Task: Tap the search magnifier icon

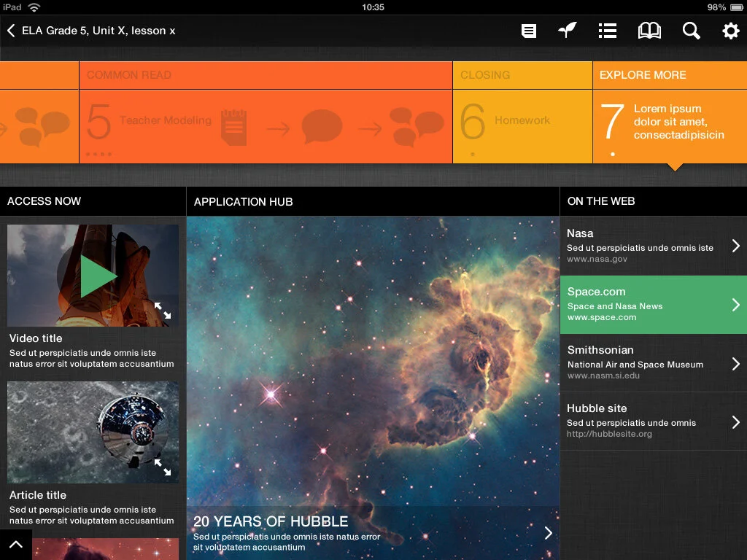Action: pyautogui.click(x=691, y=31)
